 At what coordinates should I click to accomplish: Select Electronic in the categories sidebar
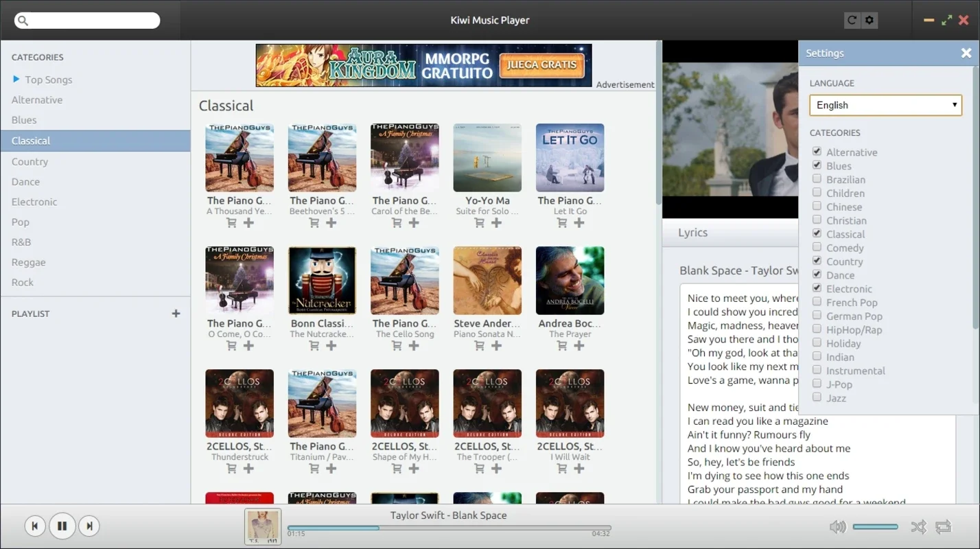click(x=34, y=202)
